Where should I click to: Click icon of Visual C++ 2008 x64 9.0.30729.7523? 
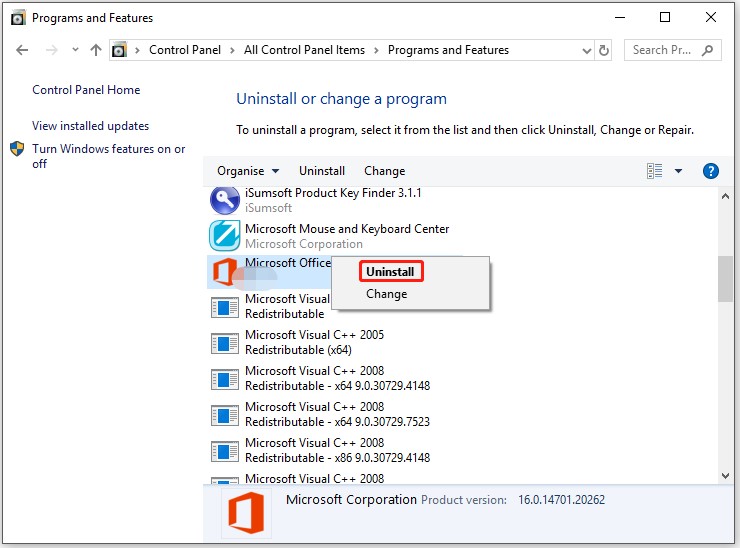coord(225,416)
